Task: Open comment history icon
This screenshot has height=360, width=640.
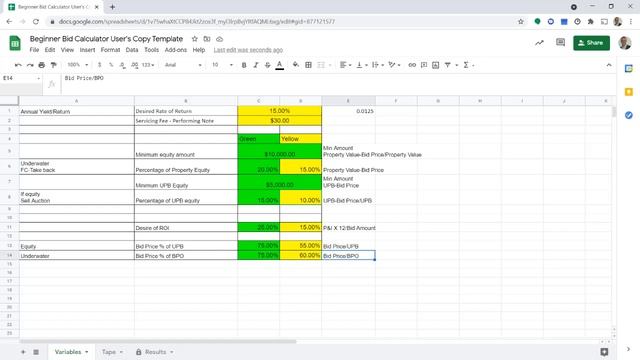Action: pos(561,42)
